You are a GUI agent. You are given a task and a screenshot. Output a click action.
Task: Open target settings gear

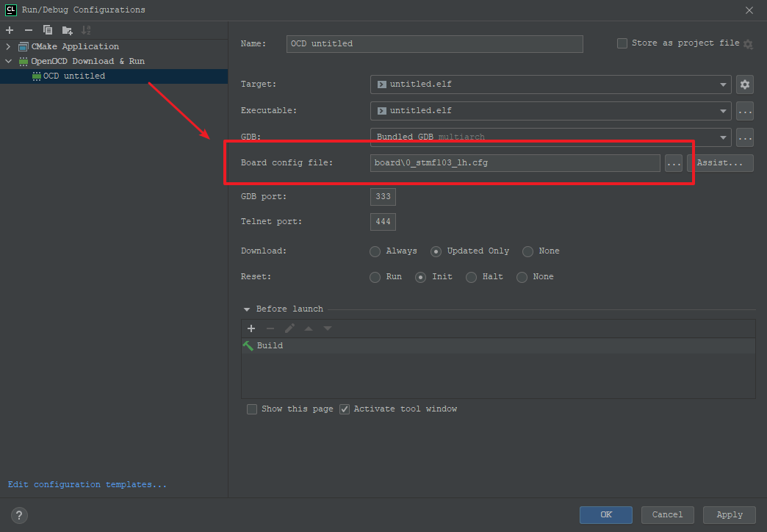(x=744, y=85)
